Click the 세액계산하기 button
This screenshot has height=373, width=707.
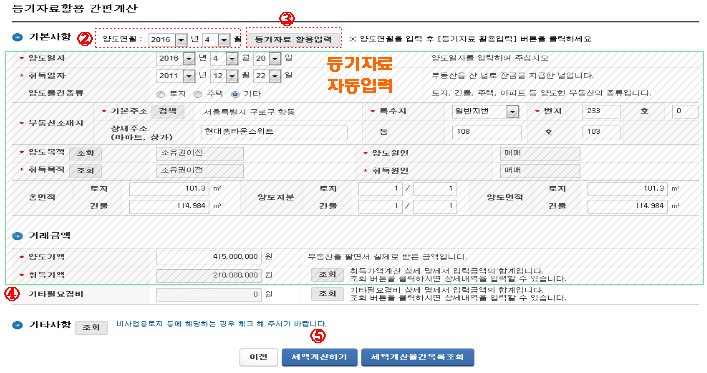click(319, 357)
